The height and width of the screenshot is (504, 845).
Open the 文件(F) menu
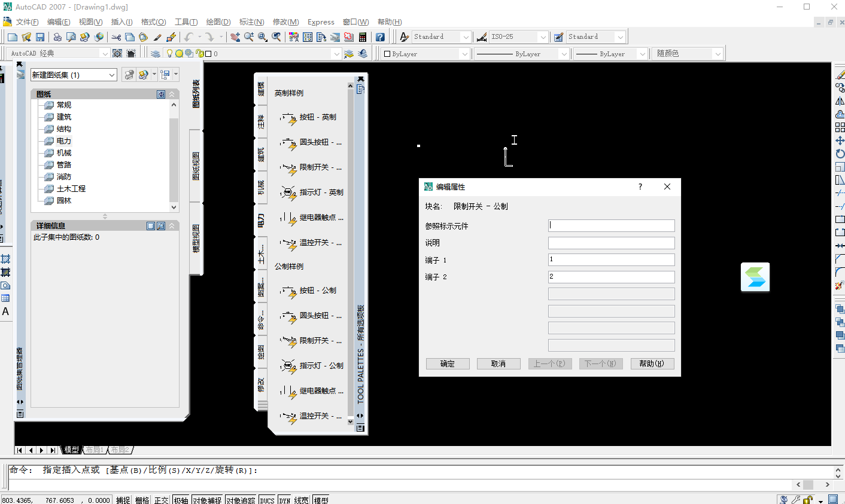pyautogui.click(x=27, y=22)
